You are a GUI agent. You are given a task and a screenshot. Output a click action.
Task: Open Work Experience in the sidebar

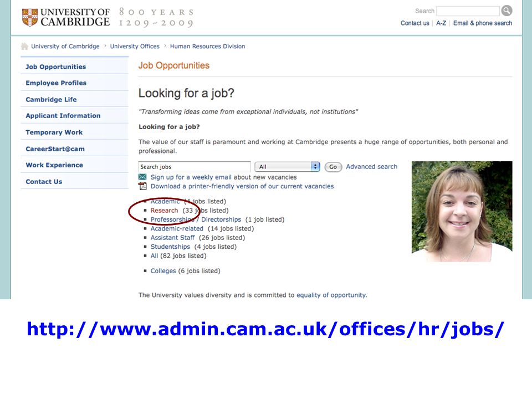point(74,165)
